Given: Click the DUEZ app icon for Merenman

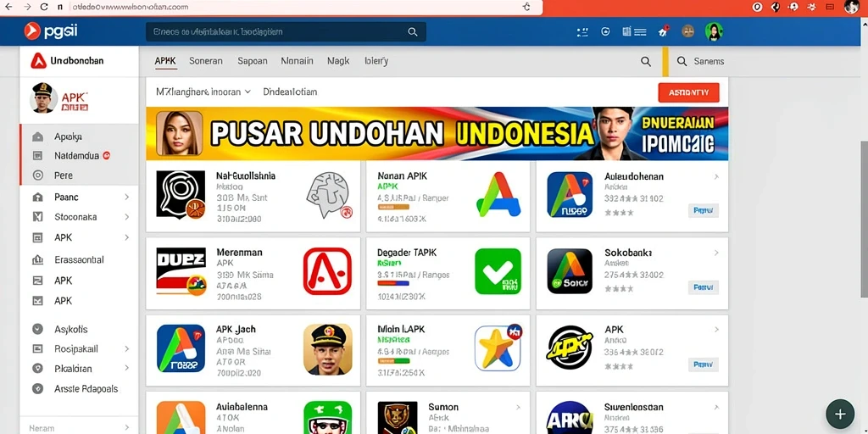Looking at the screenshot, I should (x=181, y=271).
